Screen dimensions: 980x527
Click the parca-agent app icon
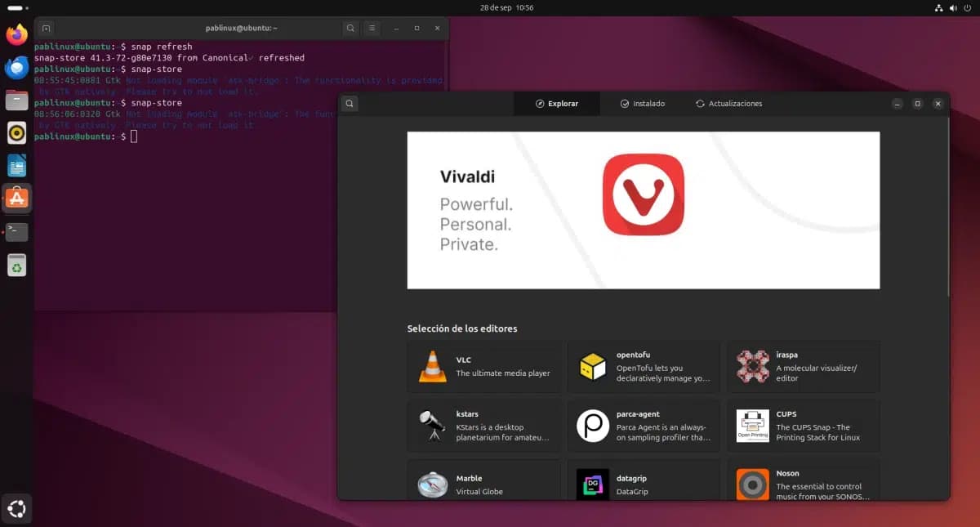click(x=592, y=426)
